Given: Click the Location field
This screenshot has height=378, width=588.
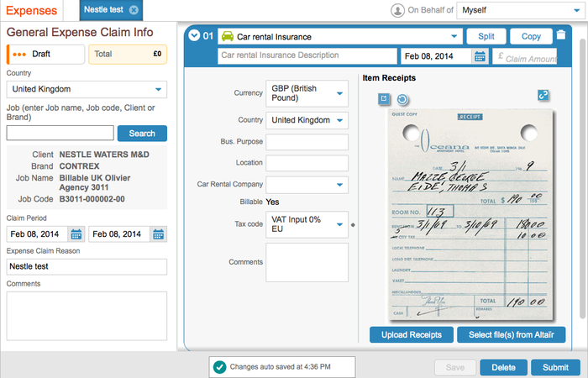Looking at the screenshot, I should point(307,163).
